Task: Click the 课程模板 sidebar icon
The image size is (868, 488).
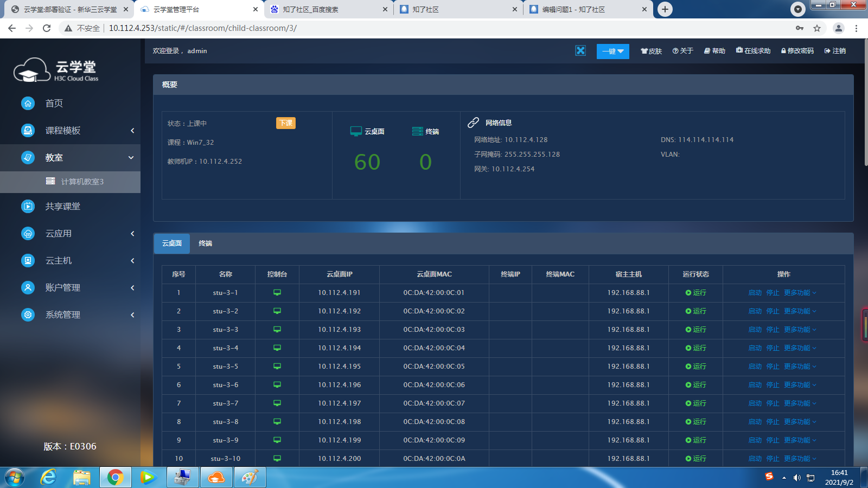Action: click(28, 130)
